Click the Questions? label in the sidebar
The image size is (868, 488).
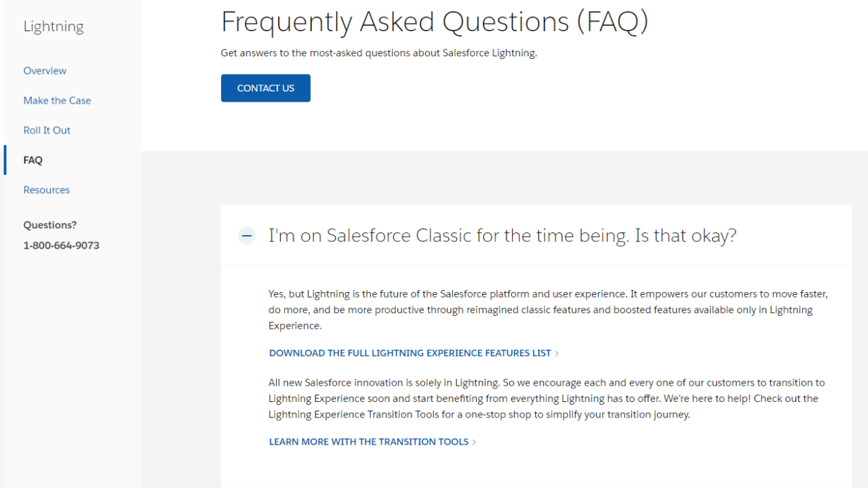click(50, 224)
